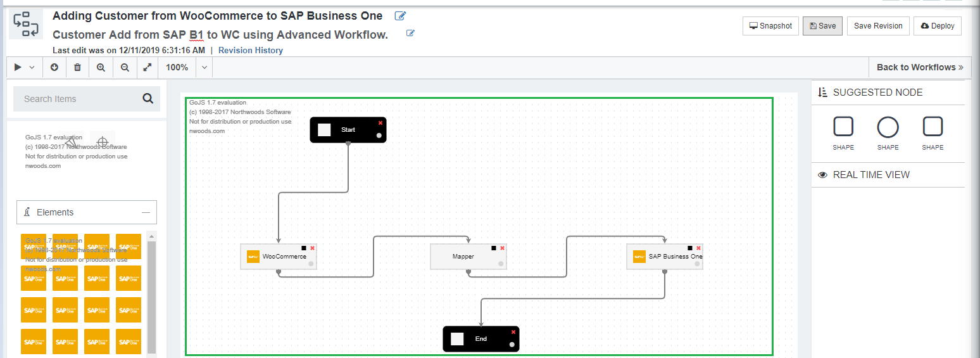Click the download arrow icon in toolbar
This screenshot has width=980, height=358.
54,67
